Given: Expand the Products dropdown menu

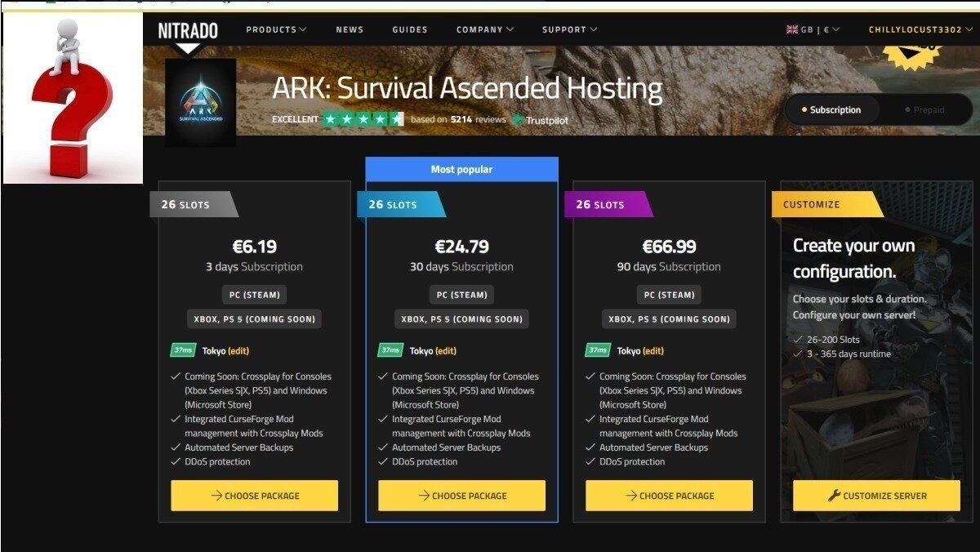Looking at the screenshot, I should tap(275, 29).
